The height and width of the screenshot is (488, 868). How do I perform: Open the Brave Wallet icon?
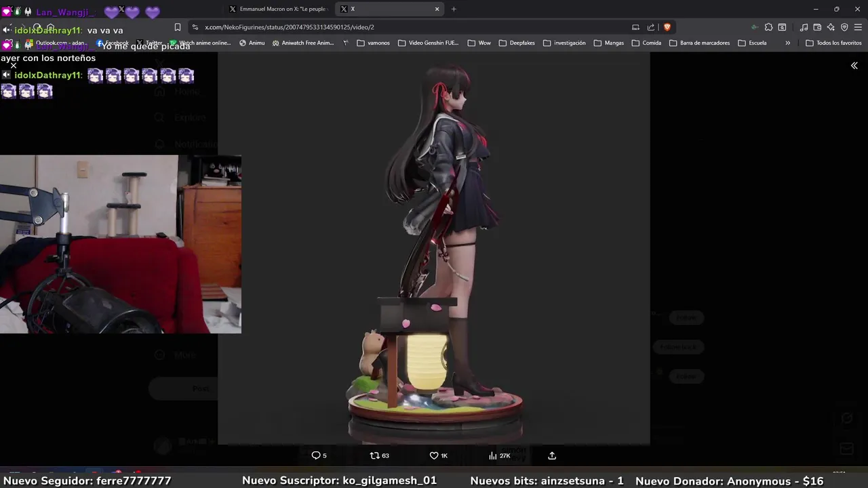(x=817, y=27)
